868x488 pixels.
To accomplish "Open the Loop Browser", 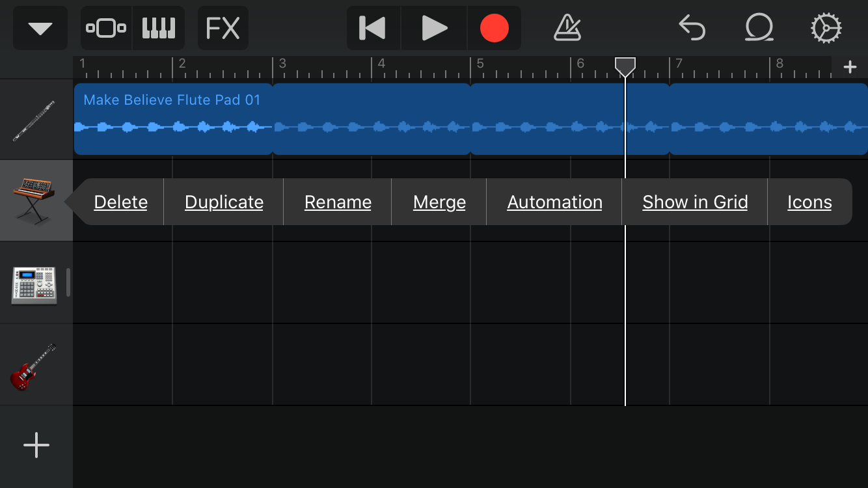I will (759, 29).
